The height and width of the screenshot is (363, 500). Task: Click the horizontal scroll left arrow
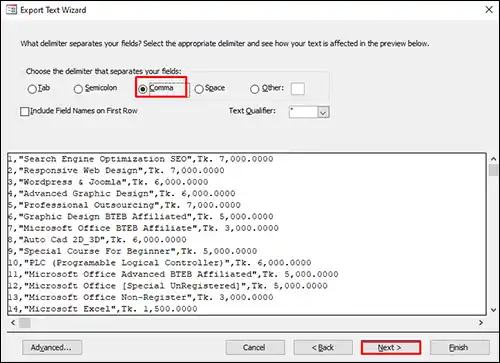pos(13,323)
